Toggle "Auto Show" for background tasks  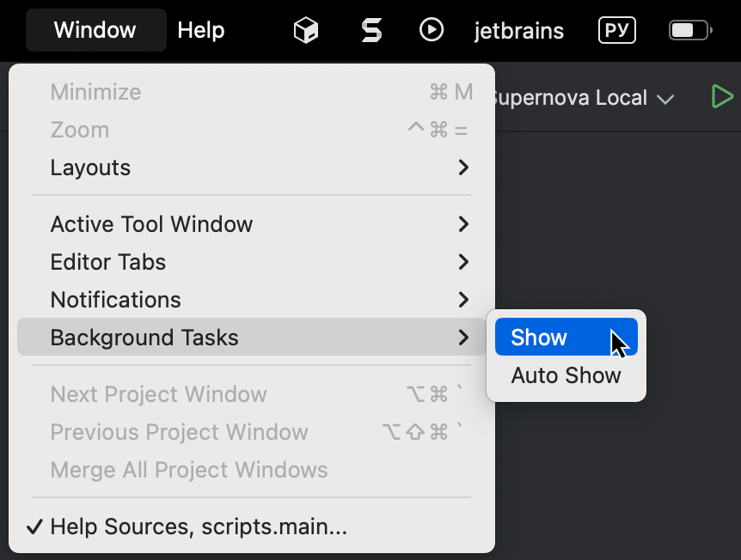point(566,375)
